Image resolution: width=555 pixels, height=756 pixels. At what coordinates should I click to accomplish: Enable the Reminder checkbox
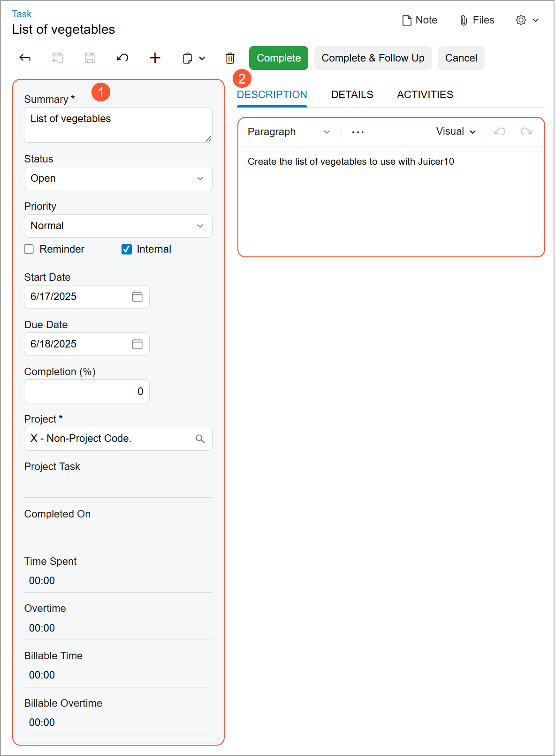29,249
